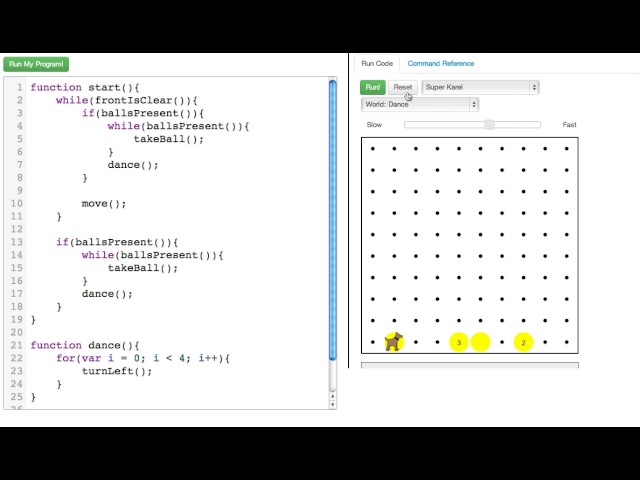The width and height of the screenshot is (640, 480).
Task: Click the Karel dog in the world
Action: pyautogui.click(x=394, y=342)
